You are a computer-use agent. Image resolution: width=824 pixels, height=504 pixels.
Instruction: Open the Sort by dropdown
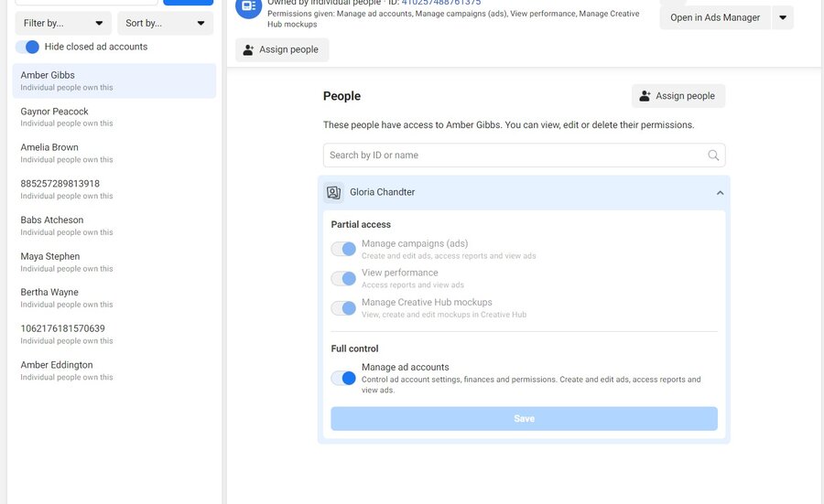pos(165,24)
